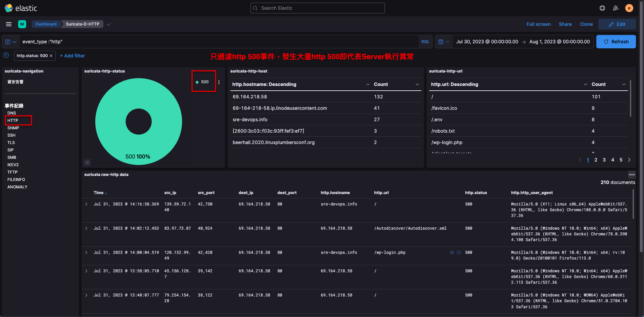Open the SSH navigation item
The width and height of the screenshot is (644, 317).
point(11,135)
